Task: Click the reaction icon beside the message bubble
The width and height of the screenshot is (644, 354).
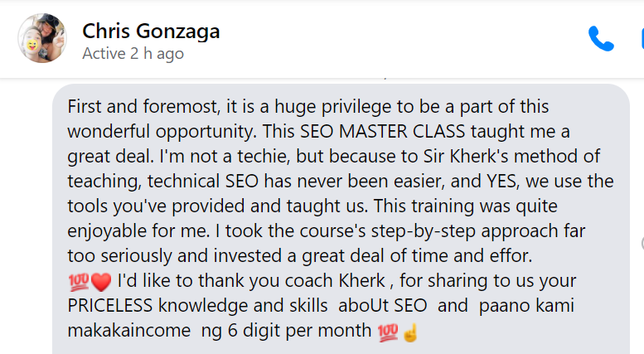Action: coord(641,242)
